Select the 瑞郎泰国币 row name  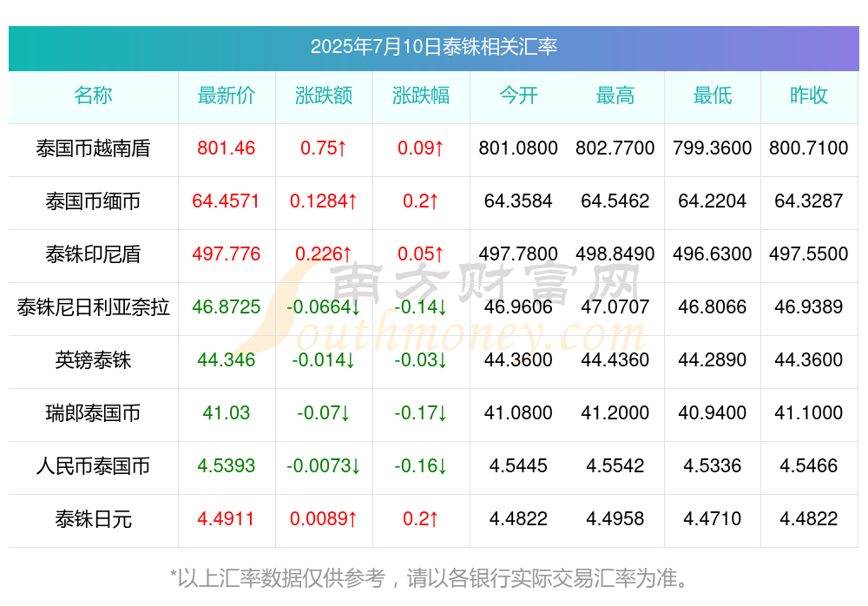click(93, 413)
